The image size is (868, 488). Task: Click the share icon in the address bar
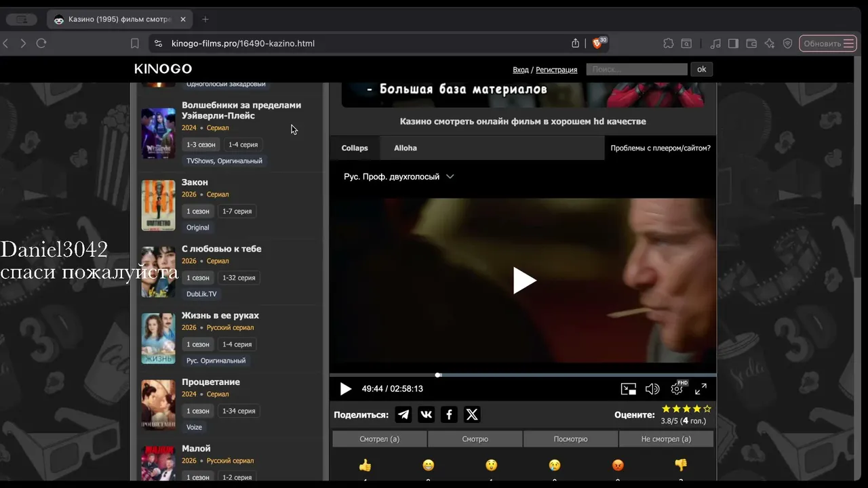(576, 43)
